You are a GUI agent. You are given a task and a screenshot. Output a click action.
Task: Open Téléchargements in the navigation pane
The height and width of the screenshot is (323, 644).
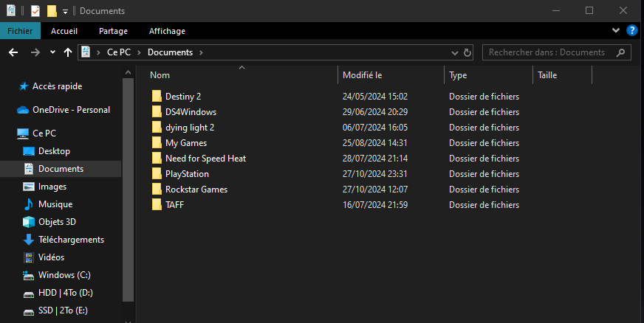pos(71,240)
